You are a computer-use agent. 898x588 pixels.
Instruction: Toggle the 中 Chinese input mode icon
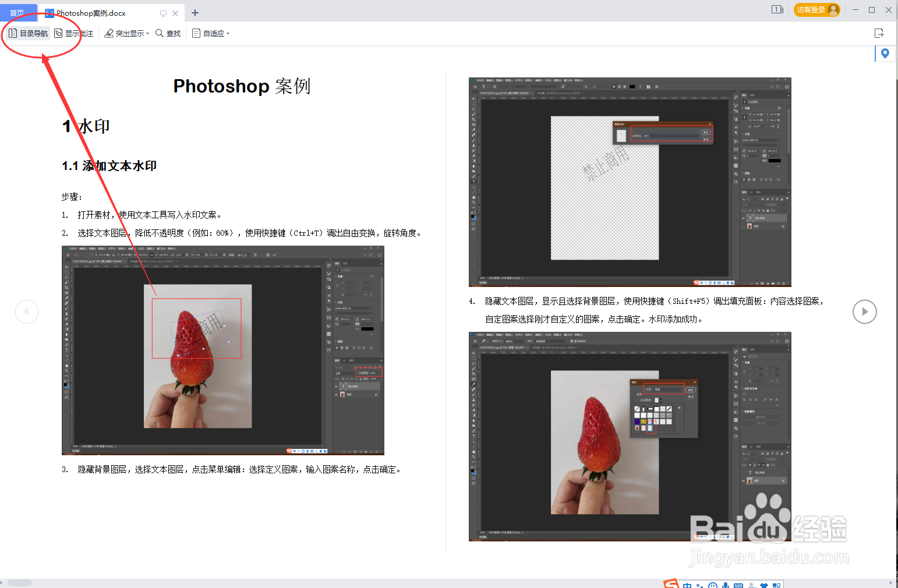point(687,585)
